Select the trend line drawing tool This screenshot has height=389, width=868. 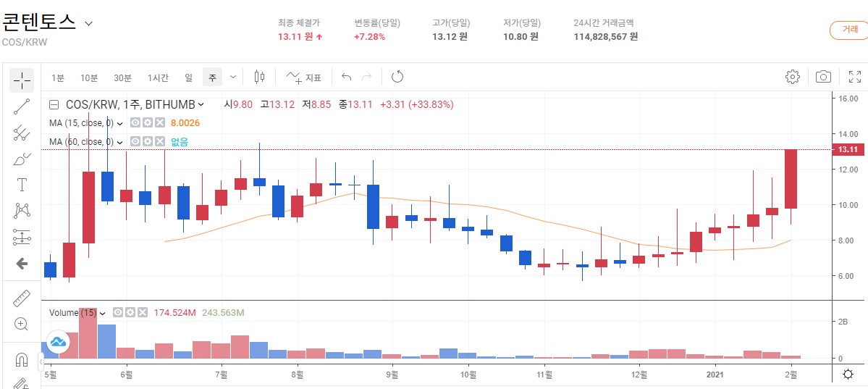(x=22, y=106)
